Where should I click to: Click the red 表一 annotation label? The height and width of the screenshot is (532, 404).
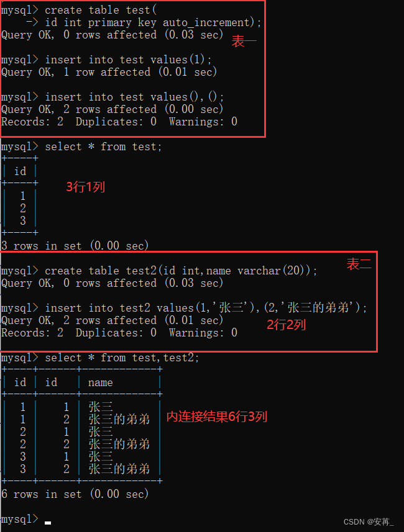coord(244,42)
